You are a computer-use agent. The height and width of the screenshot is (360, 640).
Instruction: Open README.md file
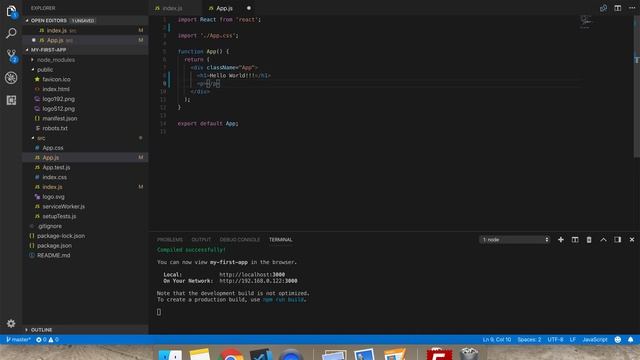85,256
